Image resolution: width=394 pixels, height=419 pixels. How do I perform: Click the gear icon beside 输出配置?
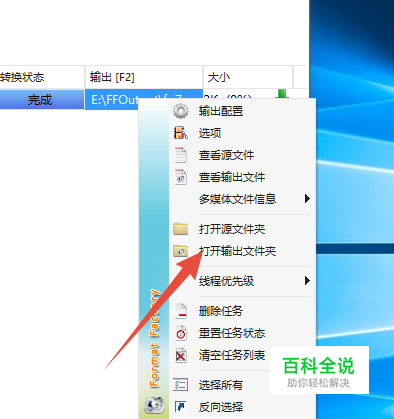click(181, 111)
